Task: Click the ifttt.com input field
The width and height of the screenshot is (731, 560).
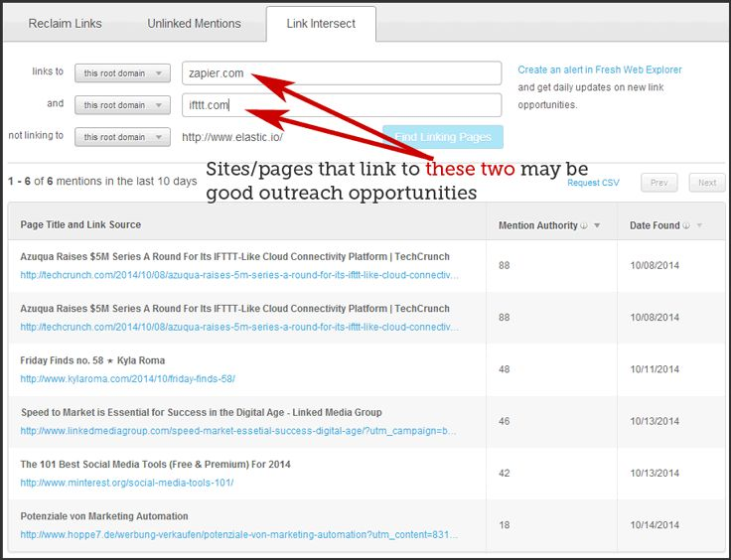Action: 342,105
